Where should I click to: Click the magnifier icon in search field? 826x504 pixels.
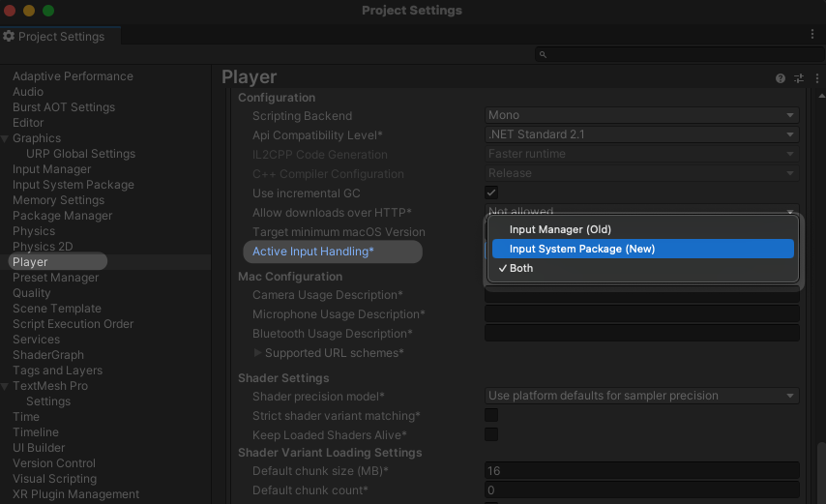click(543, 54)
